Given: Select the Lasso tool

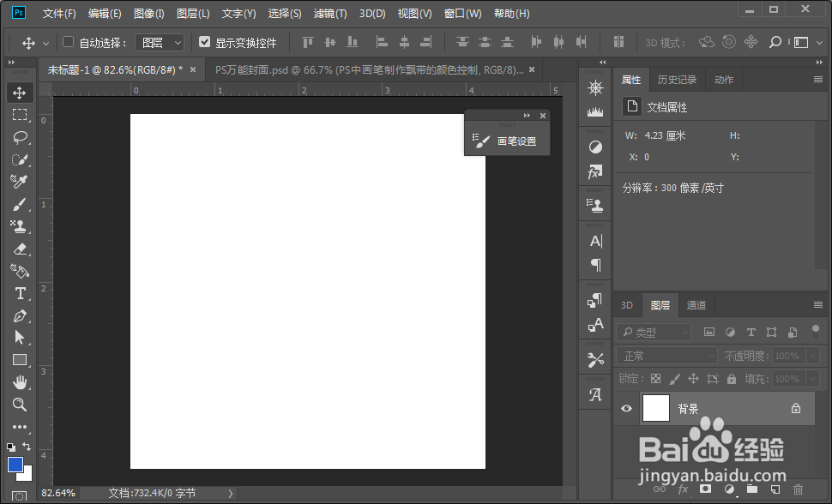Looking at the screenshot, I should [20, 137].
